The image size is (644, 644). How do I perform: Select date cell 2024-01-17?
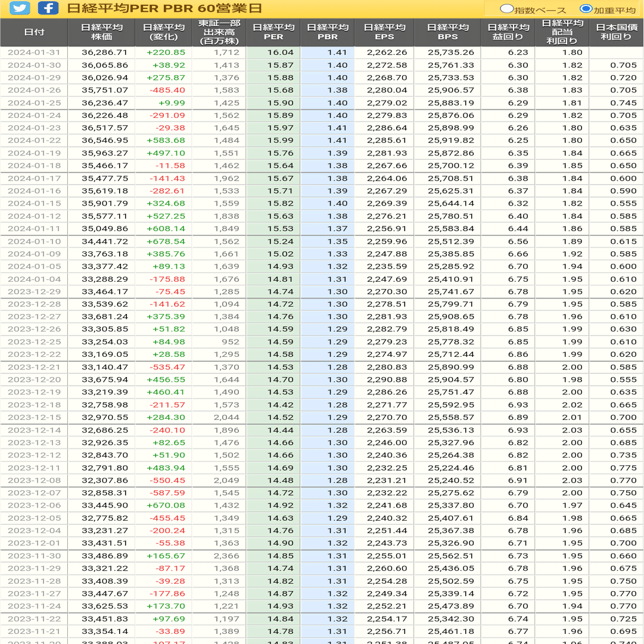(x=34, y=179)
